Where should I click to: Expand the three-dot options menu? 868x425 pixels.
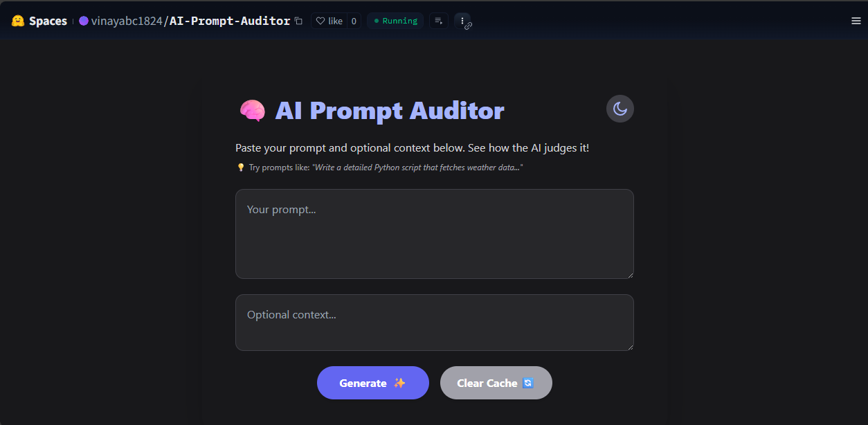tap(462, 21)
